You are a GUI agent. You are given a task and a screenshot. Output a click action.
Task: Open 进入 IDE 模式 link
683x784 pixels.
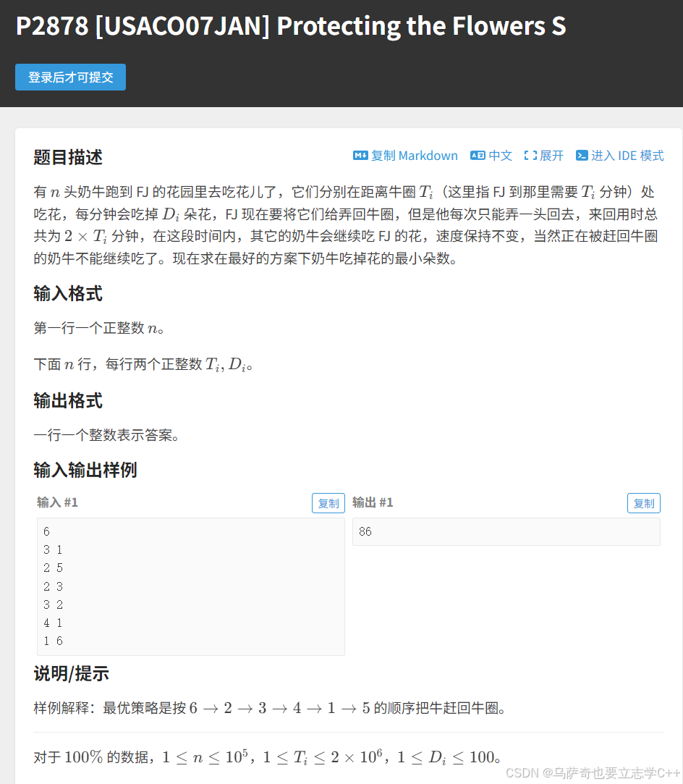(x=627, y=156)
